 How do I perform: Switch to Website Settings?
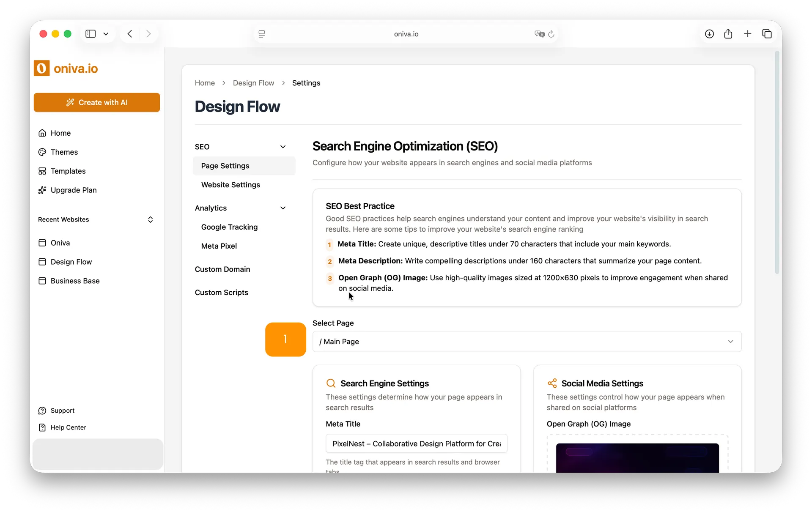click(x=230, y=185)
